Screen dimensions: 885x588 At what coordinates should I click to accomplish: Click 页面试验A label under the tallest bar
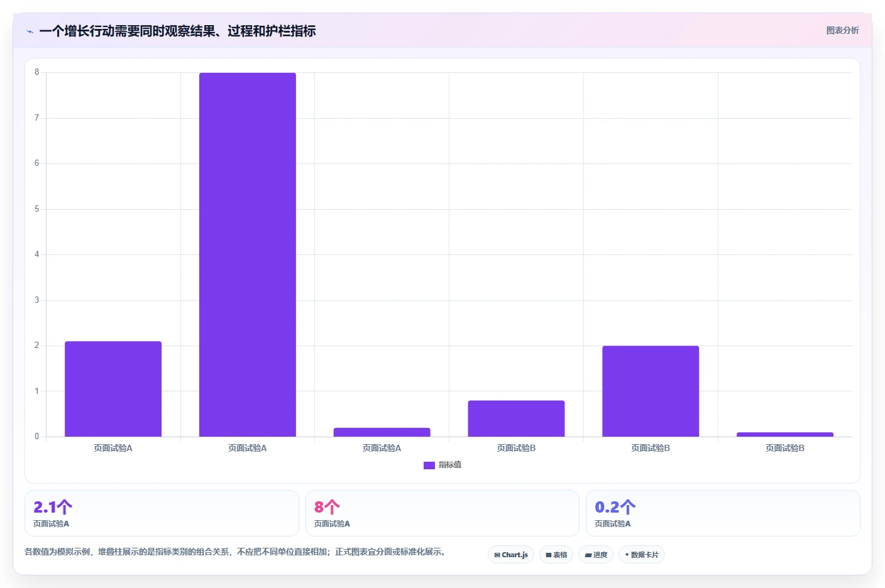(x=248, y=448)
